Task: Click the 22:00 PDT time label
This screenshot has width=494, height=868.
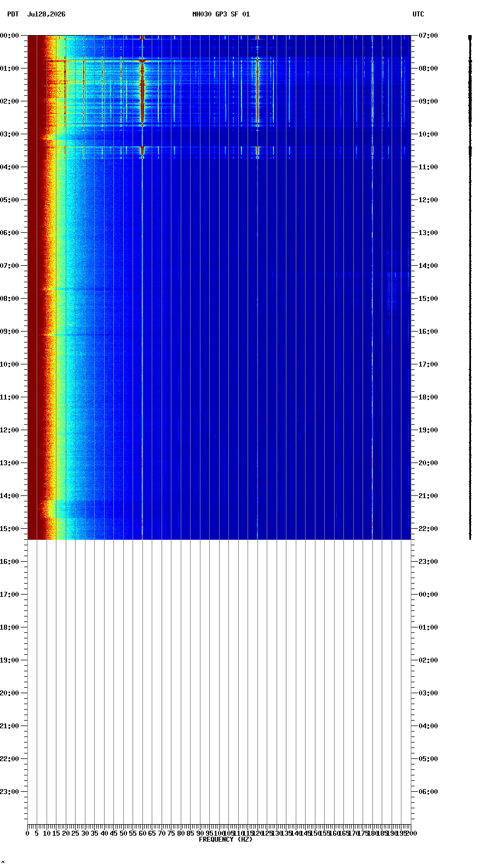Action: pos(9,759)
